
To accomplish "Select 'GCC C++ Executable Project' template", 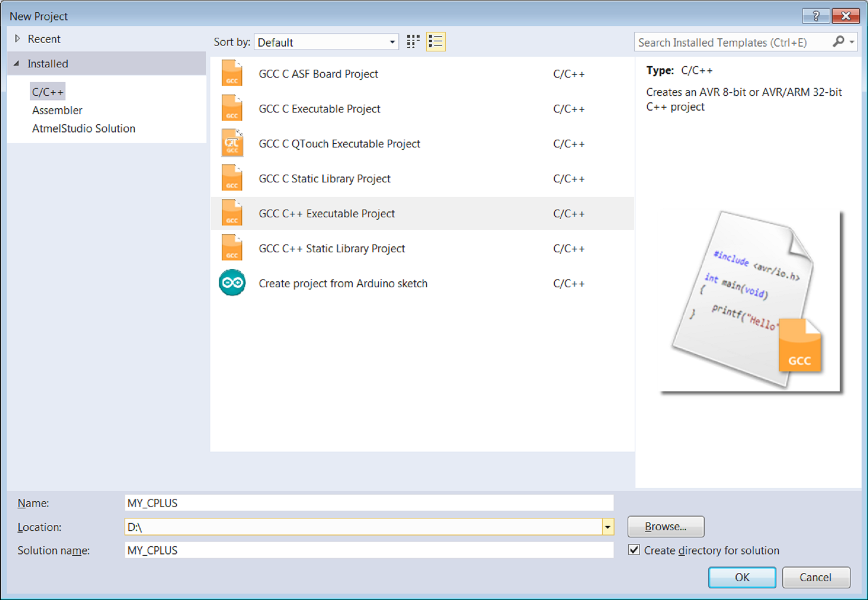I will 422,213.
